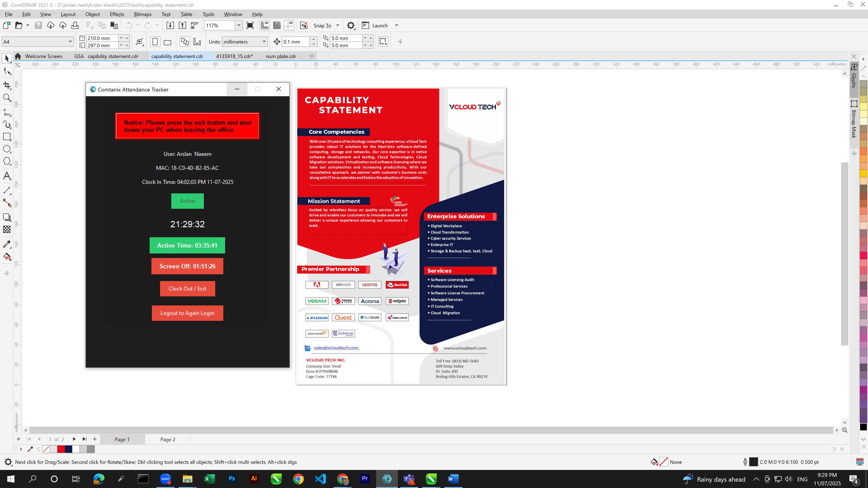Select the Ellipse tool
The height and width of the screenshot is (488, 868).
coord(7,149)
